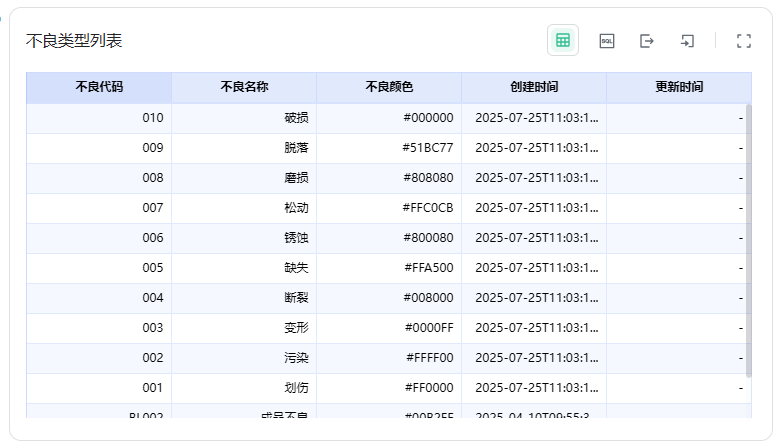Click the 不良名称 column header
The width and height of the screenshot is (781, 445).
[x=244, y=87]
